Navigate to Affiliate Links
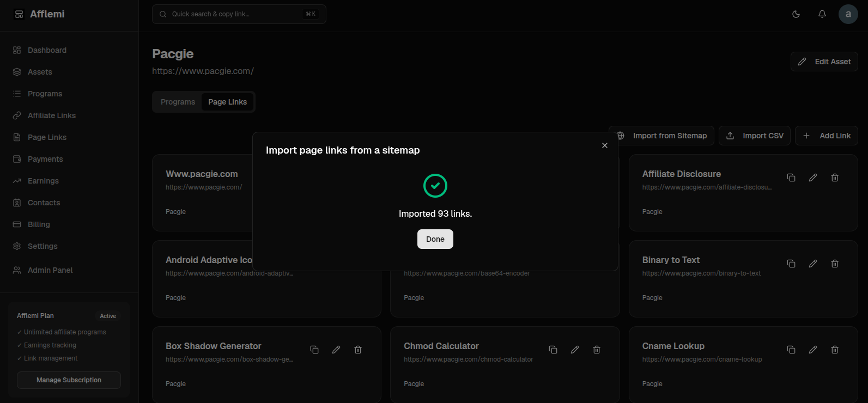The width and height of the screenshot is (868, 403). [x=69, y=115]
